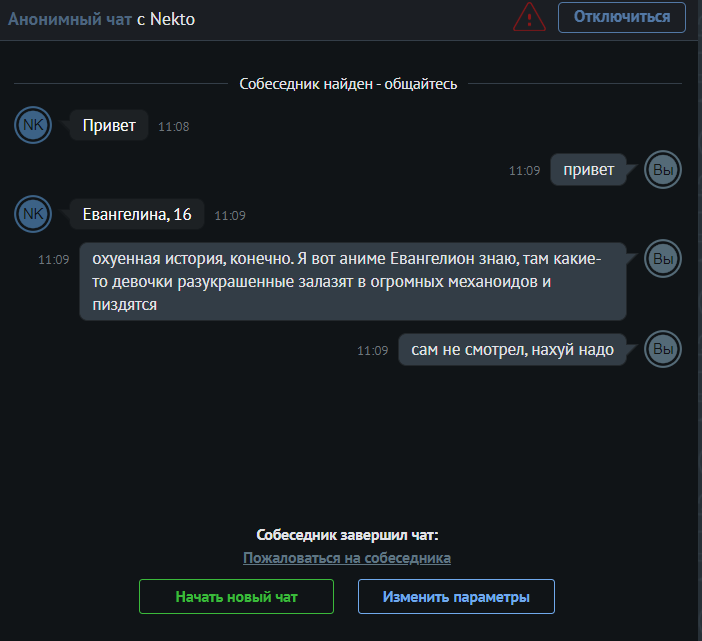This screenshot has height=641, width=702.
Task: Select your own привет reply bubble
Action: (589, 170)
